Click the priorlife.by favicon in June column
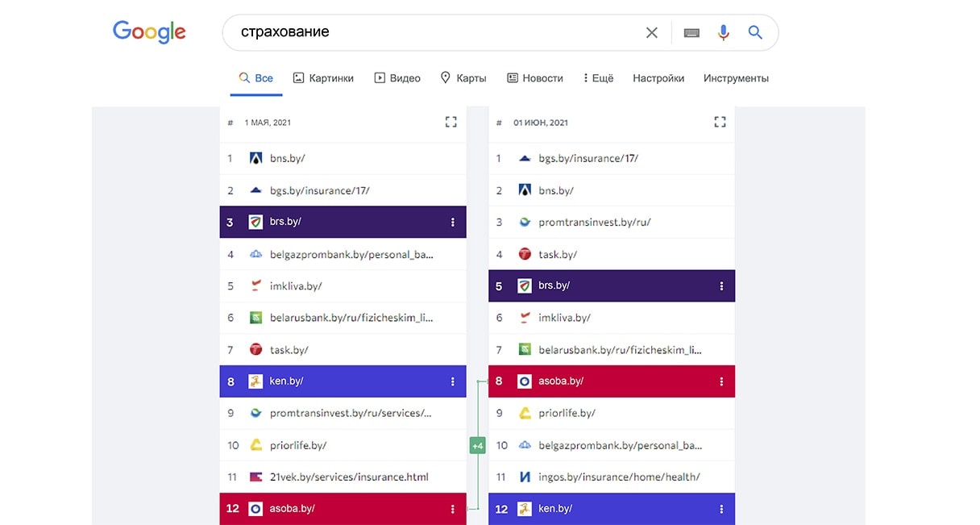This screenshot has width=980, height=525. click(525, 413)
